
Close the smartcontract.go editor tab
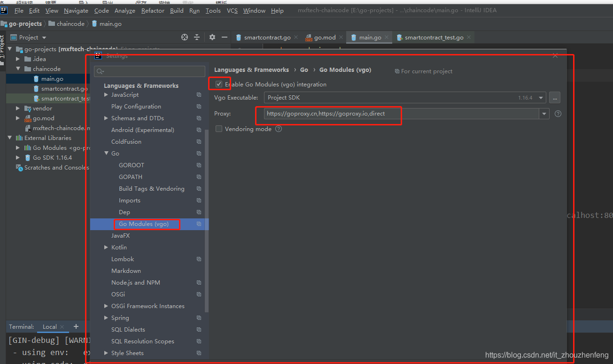pos(296,37)
